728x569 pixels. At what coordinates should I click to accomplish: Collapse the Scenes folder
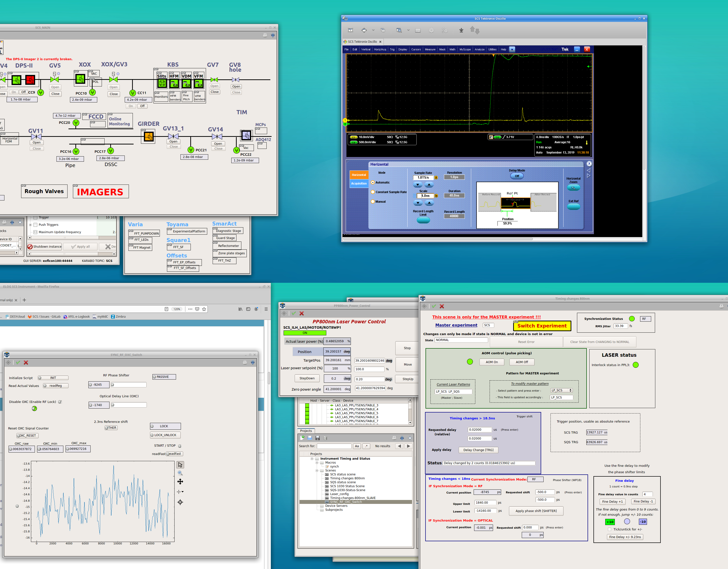tap(317, 471)
